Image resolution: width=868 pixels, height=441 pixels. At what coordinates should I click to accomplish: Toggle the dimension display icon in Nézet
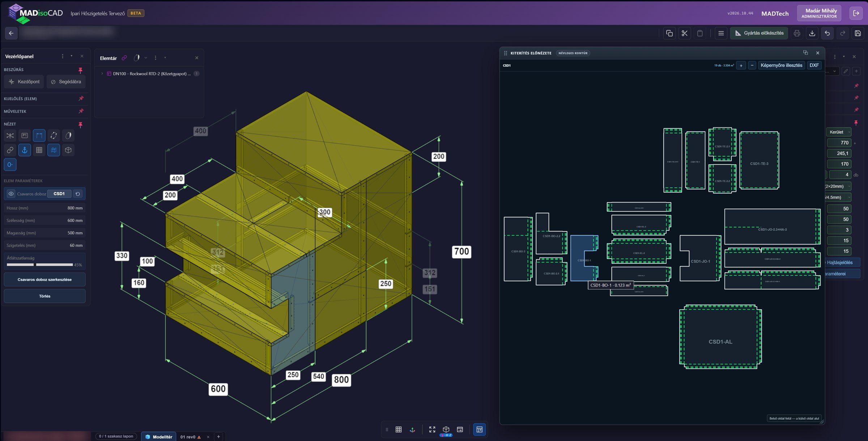point(39,135)
